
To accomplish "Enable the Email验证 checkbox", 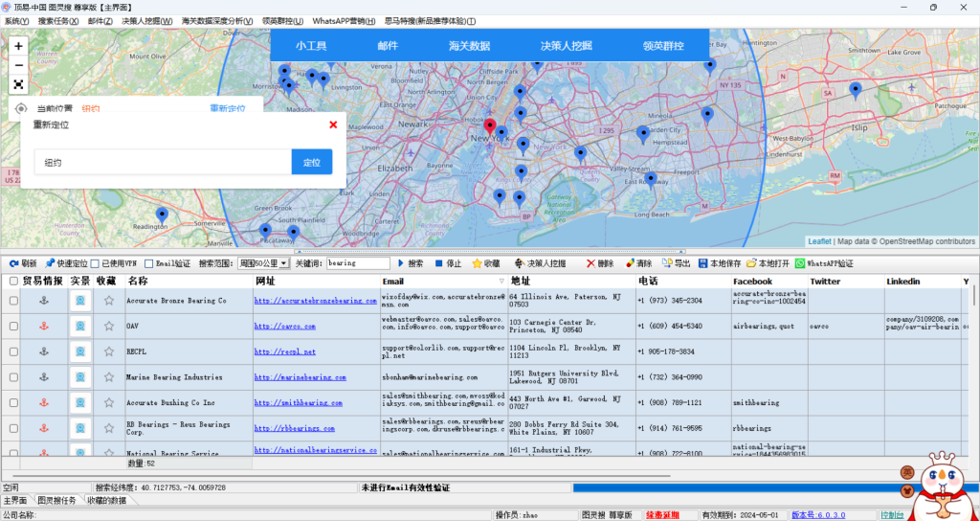I will (x=149, y=263).
